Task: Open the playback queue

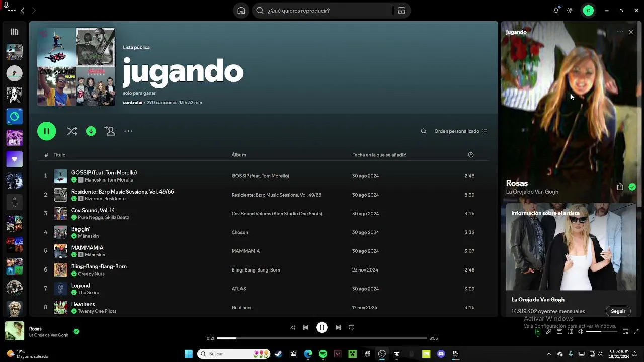Action: click(559, 332)
